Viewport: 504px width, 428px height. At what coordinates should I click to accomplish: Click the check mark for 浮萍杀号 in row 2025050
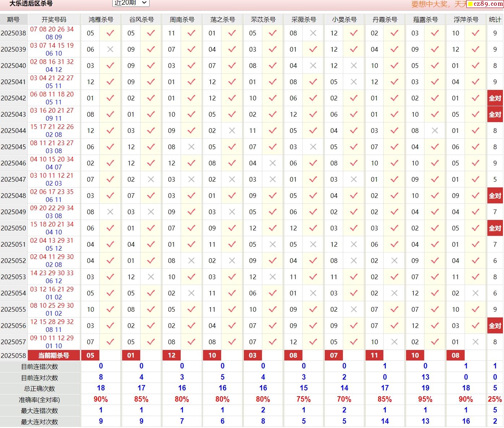pos(475,228)
